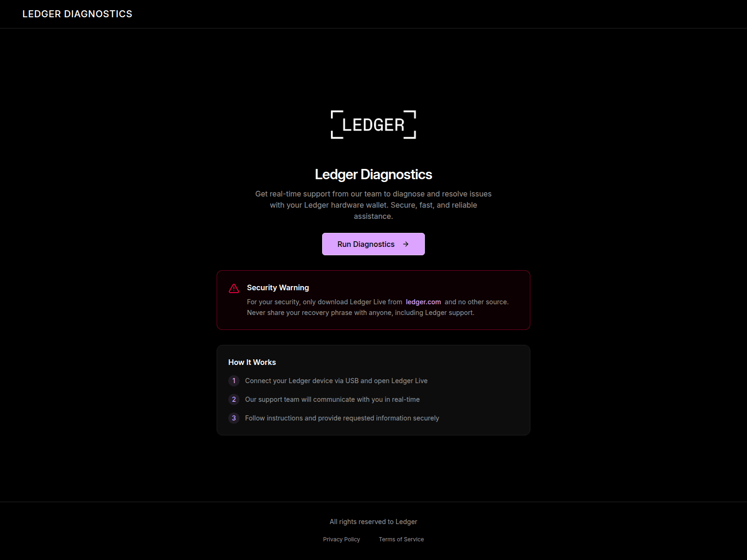Click 'Never share your recovery phrase' sentence
Screen dimensions: 747x560
click(x=360, y=313)
